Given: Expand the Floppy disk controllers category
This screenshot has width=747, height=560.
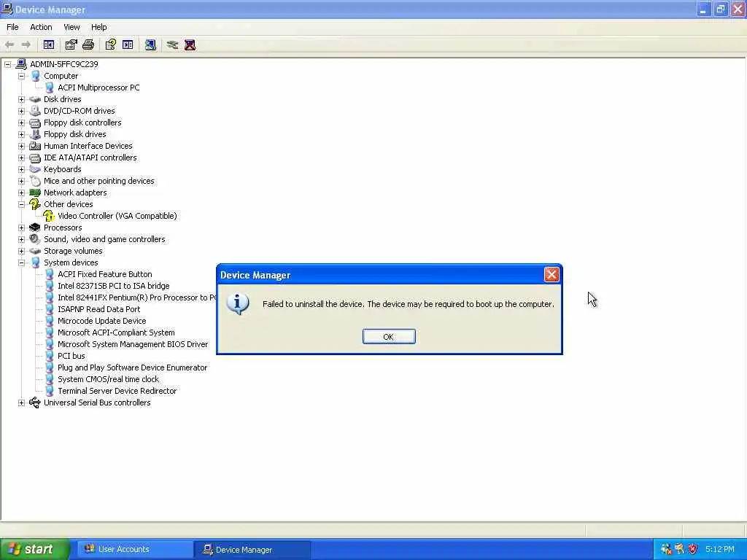Looking at the screenshot, I should (21, 122).
